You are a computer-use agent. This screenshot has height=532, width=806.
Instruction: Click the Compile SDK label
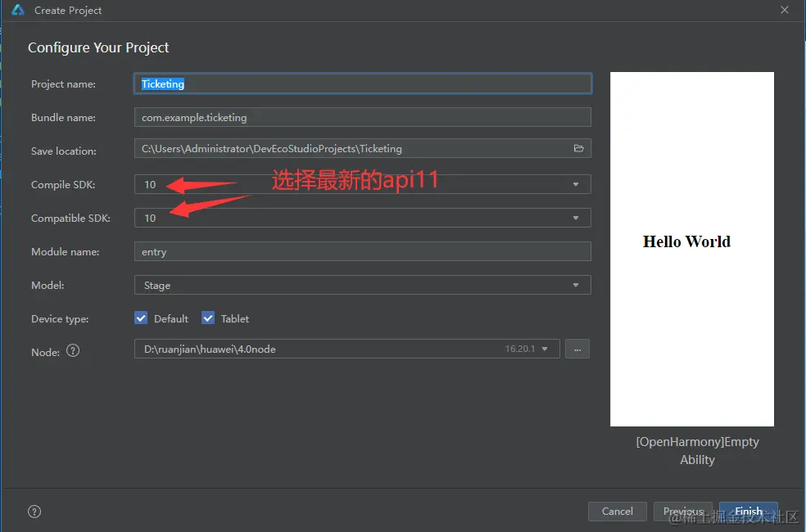(x=63, y=185)
